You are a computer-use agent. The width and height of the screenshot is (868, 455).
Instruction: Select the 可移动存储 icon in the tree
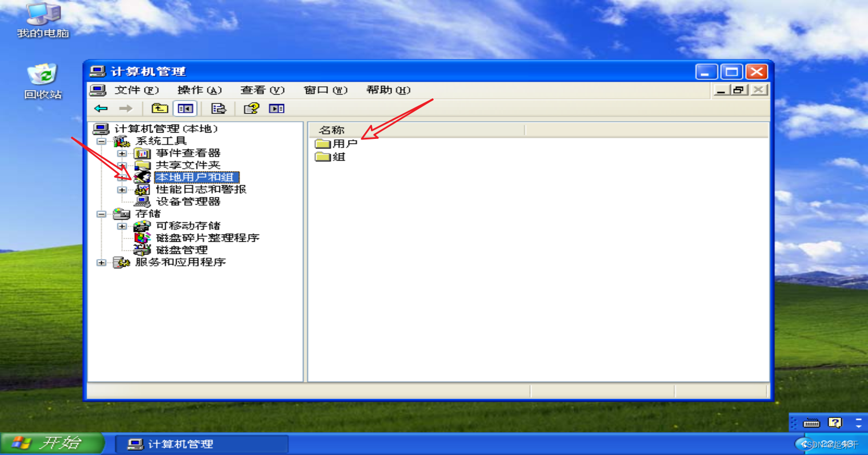click(x=142, y=226)
